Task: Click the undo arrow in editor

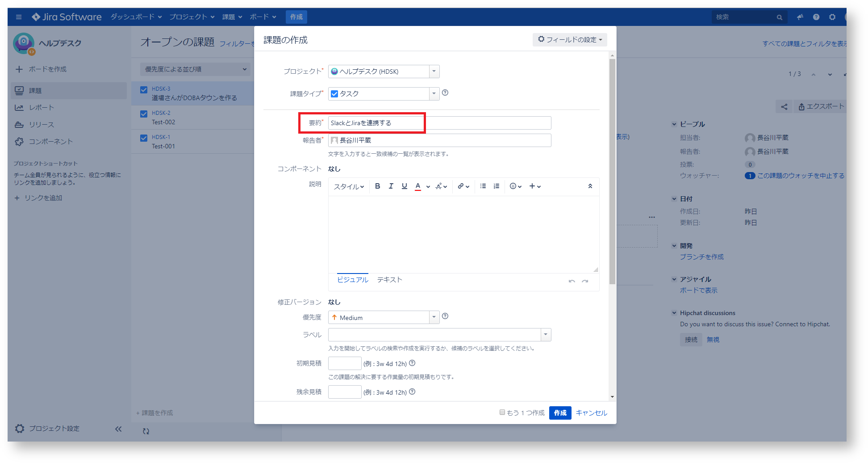Action: pos(572,281)
